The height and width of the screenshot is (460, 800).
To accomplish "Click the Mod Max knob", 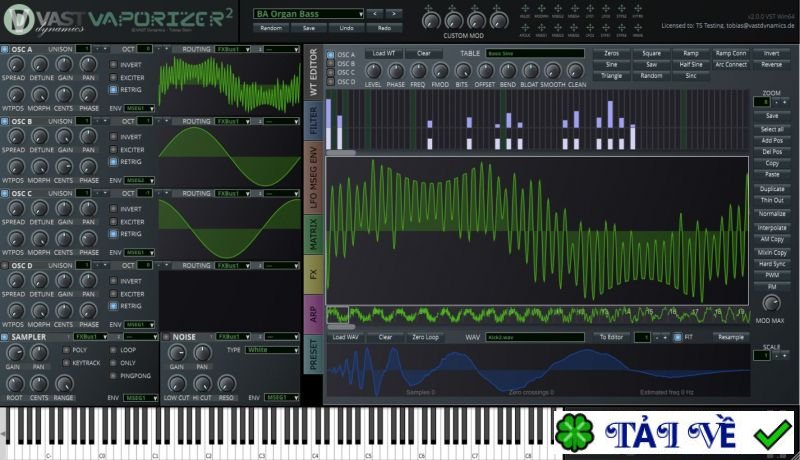I will pos(771,303).
